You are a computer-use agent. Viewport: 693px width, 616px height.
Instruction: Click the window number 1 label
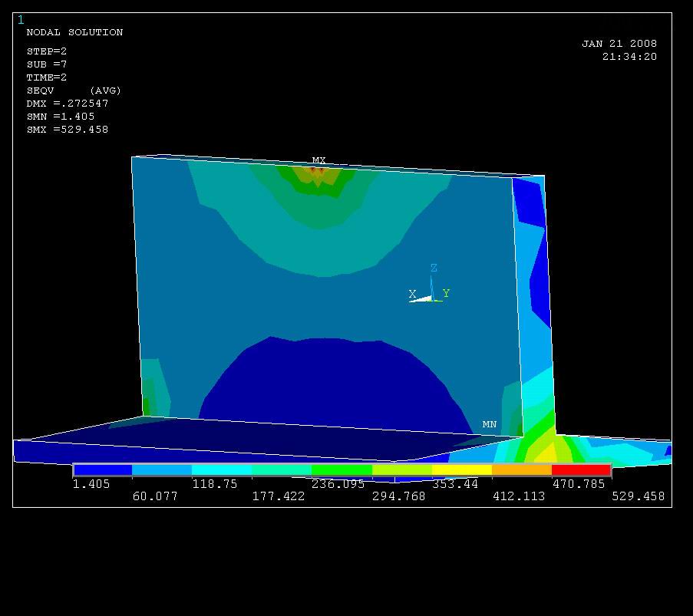21,20
